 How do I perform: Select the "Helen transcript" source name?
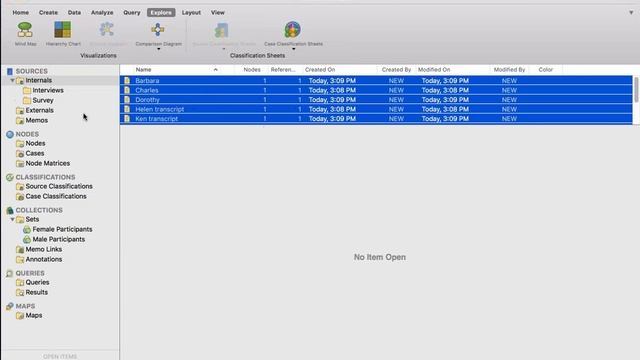click(160, 109)
